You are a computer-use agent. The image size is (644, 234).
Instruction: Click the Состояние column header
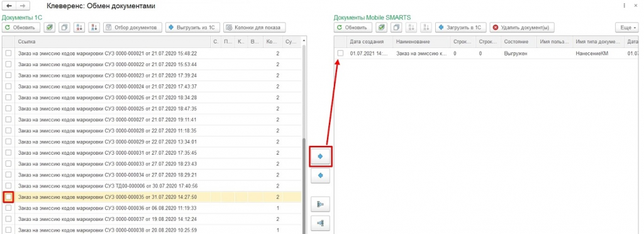pos(518,42)
